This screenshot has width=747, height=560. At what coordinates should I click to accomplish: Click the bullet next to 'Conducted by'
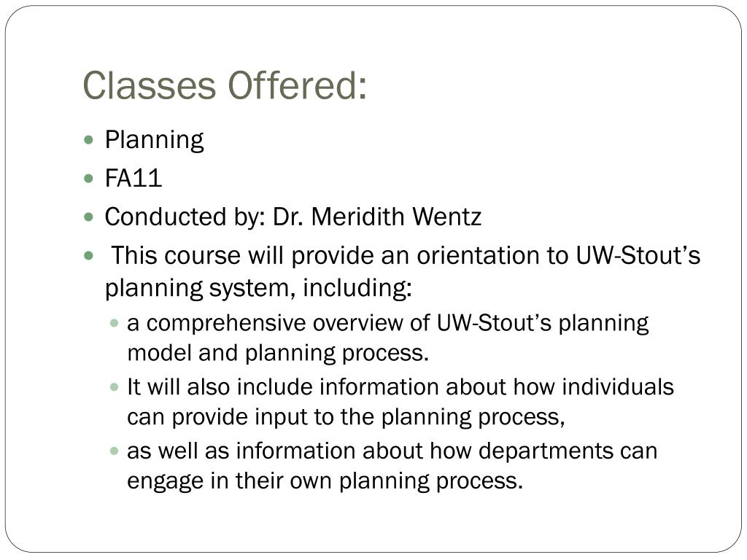tap(88, 217)
